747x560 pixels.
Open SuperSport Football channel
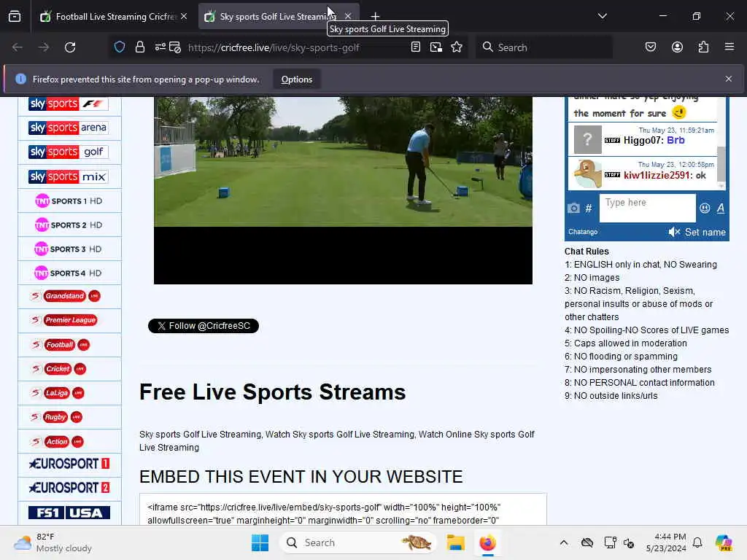[60, 345]
